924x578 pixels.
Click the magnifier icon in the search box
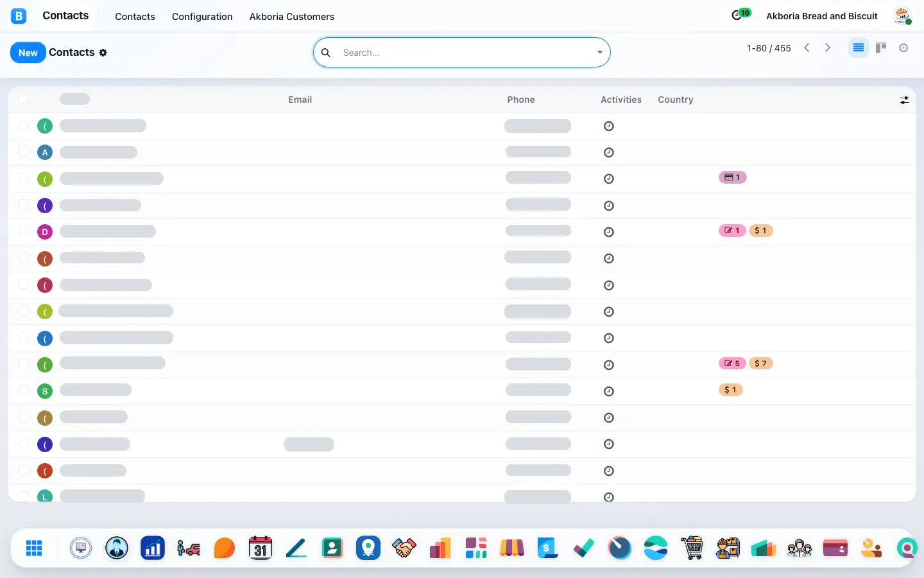click(326, 53)
